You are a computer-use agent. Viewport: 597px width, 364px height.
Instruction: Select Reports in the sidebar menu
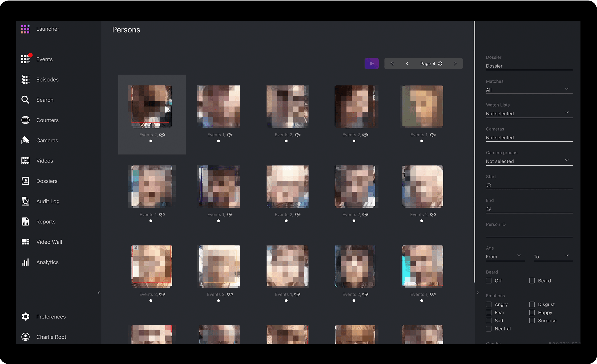point(46,222)
